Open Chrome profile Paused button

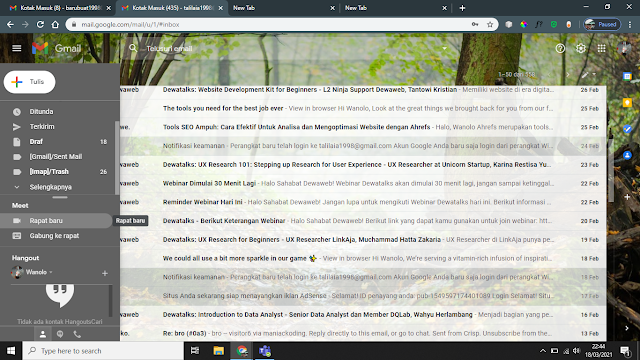[602, 24]
